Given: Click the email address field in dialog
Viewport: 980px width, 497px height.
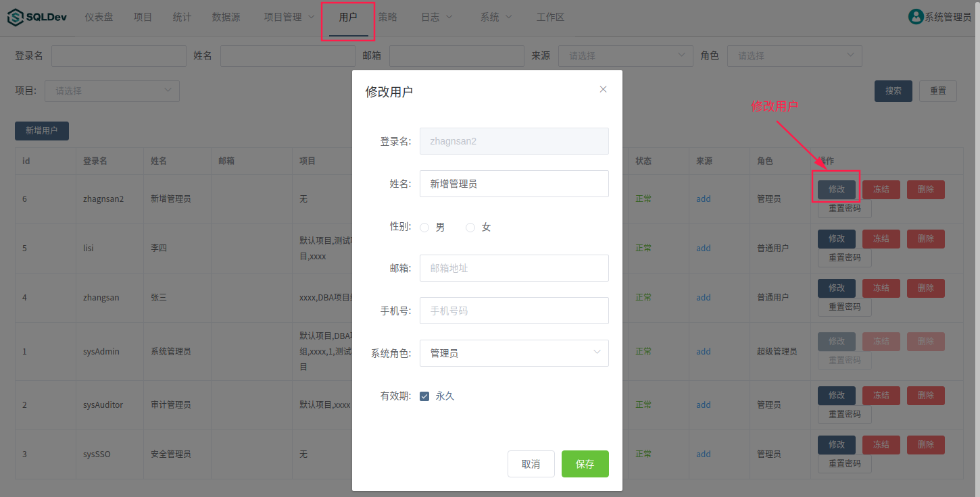Looking at the screenshot, I should click(x=514, y=268).
